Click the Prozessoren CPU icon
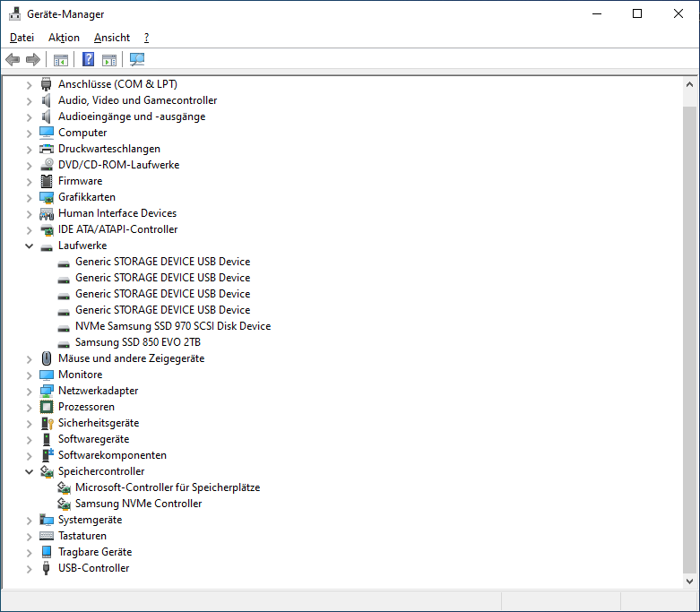 (47, 407)
